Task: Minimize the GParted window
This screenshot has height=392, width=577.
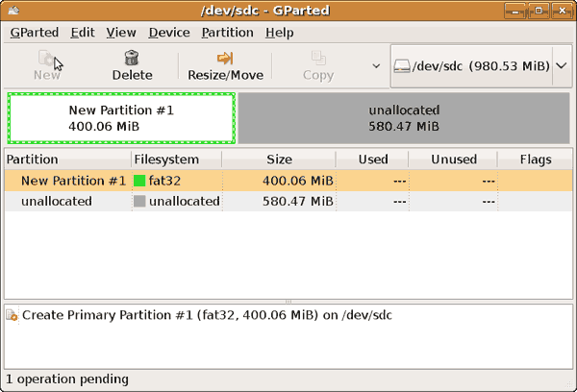Action: pos(514,11)
